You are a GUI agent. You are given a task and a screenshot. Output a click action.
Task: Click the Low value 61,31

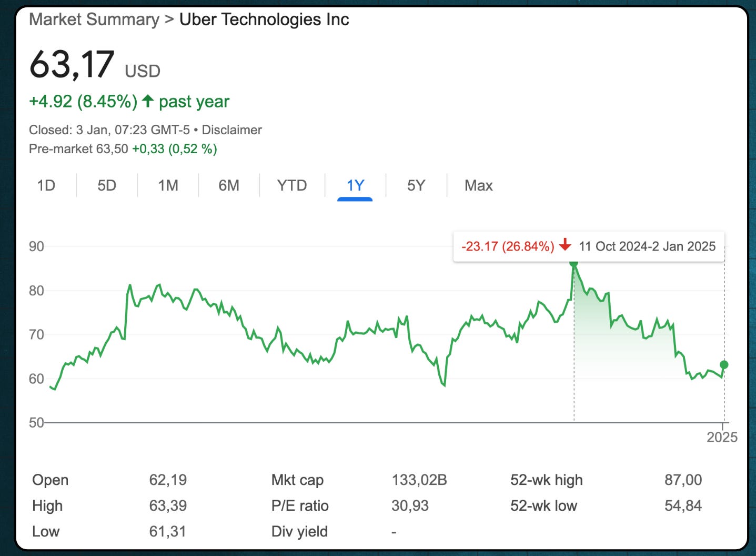point(167,531)
